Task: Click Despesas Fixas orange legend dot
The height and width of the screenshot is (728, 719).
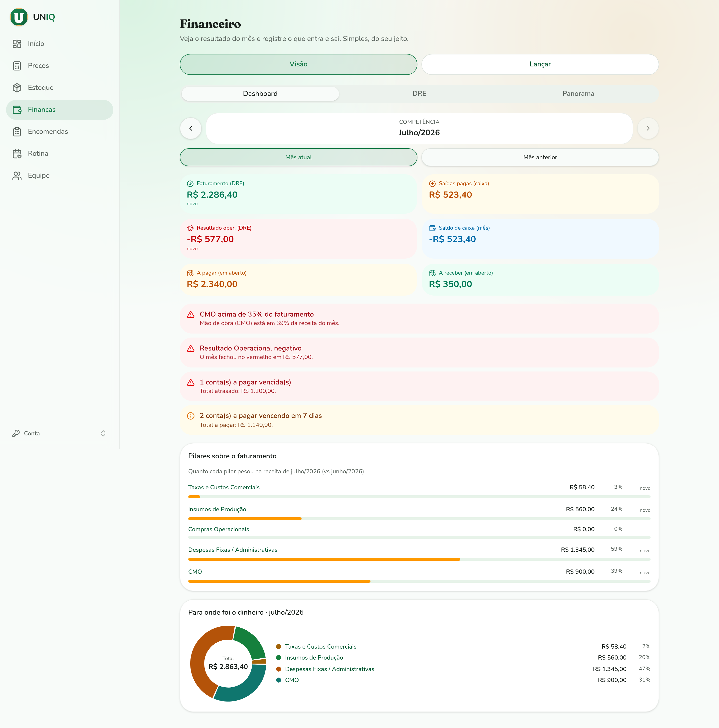Action: [x=278, y=669]
